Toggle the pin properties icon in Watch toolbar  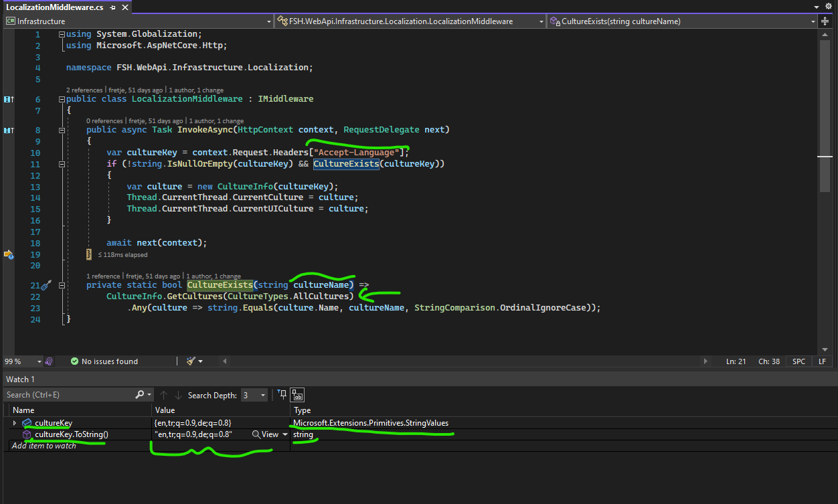click(x=282, y=395)
